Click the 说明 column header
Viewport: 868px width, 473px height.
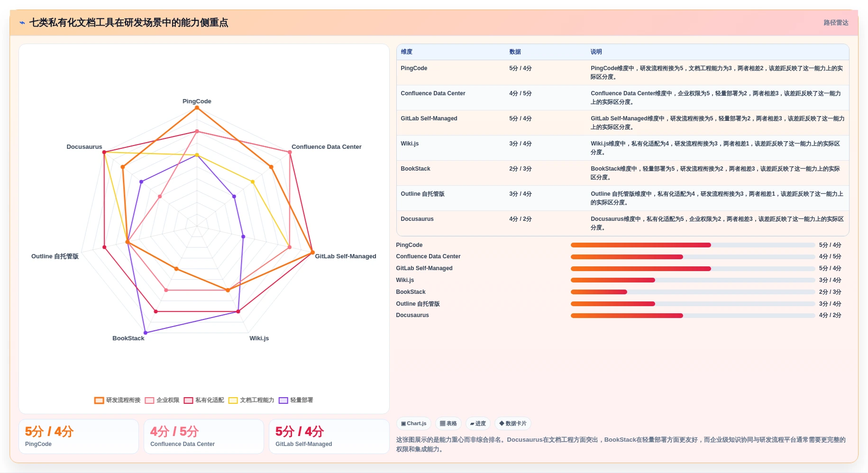pos(596,52)
